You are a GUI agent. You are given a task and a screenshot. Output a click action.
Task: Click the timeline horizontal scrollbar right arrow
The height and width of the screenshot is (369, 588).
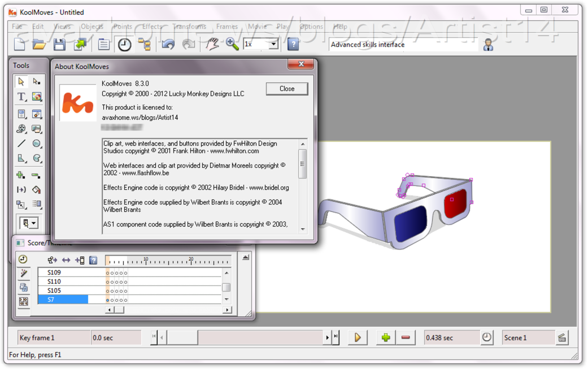point(227,310)
